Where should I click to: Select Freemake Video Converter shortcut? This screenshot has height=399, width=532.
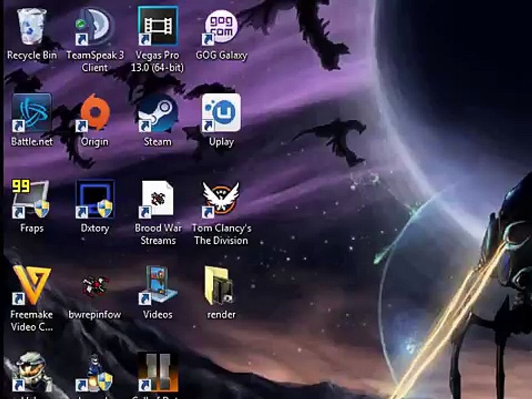(32, 285)
